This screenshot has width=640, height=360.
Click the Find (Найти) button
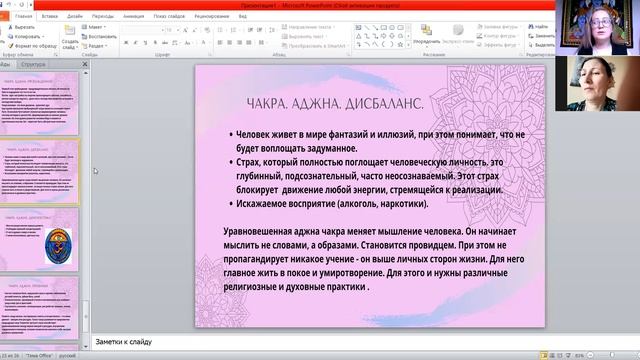538,27
